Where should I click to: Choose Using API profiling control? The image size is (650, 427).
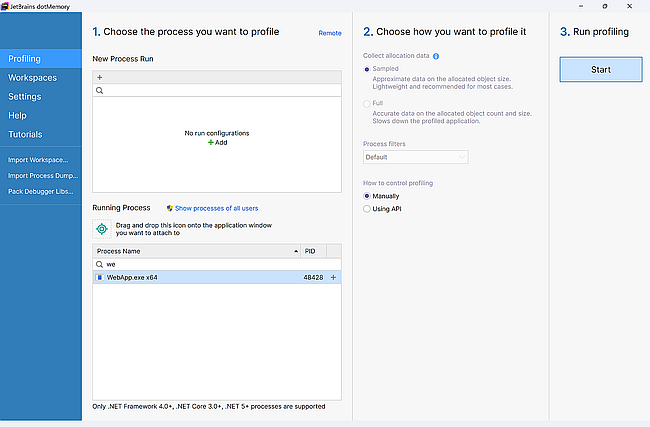(366, 209)
